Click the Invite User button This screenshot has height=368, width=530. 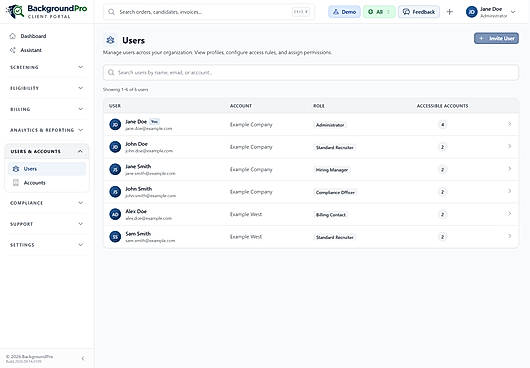point(496,38)
